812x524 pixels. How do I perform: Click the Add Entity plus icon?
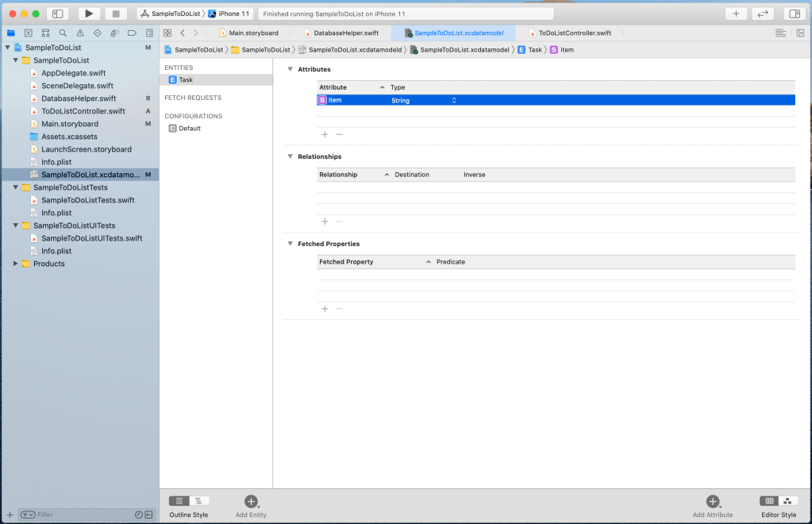[x=251, y=501]
